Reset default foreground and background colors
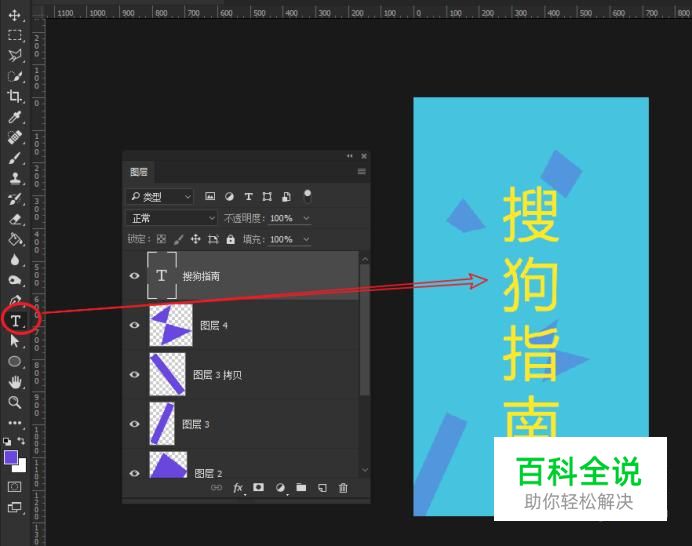 tap(7, 441)
